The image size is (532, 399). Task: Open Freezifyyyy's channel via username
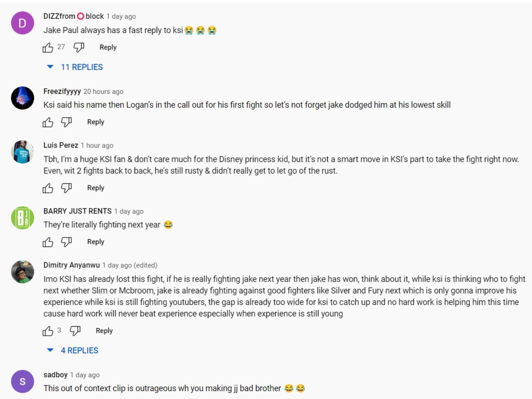pyautogui.click(x=62, y=91)
